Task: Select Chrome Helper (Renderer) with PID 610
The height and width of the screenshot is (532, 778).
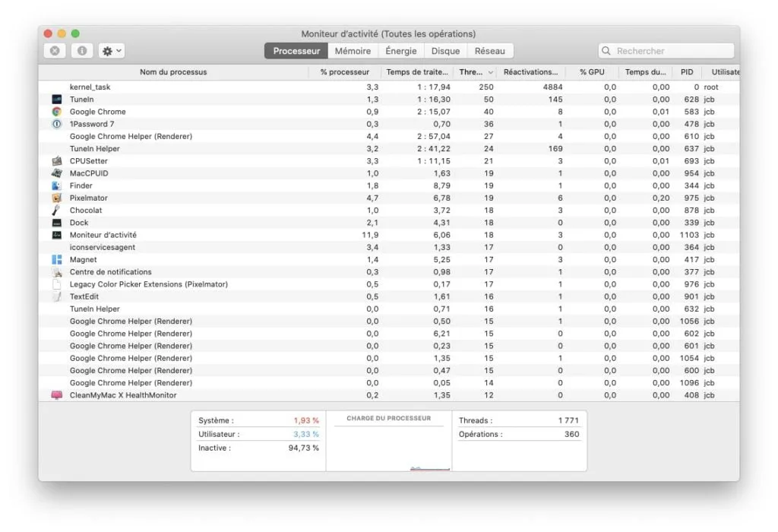Action: [x=389, y=136]
